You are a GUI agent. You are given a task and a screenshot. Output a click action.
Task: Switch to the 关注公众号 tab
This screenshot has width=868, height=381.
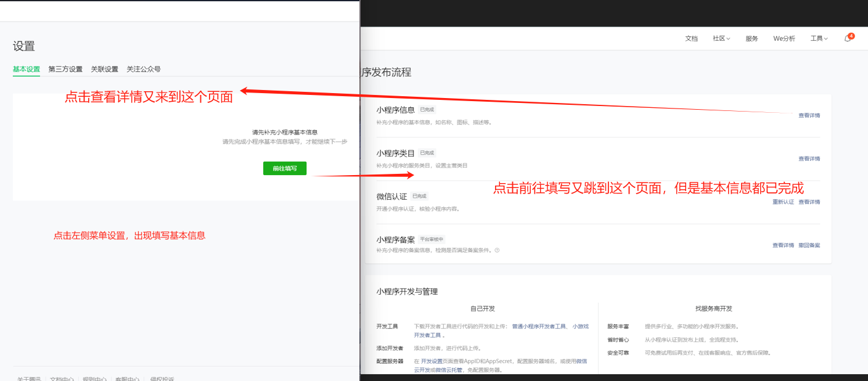[144, 69]
